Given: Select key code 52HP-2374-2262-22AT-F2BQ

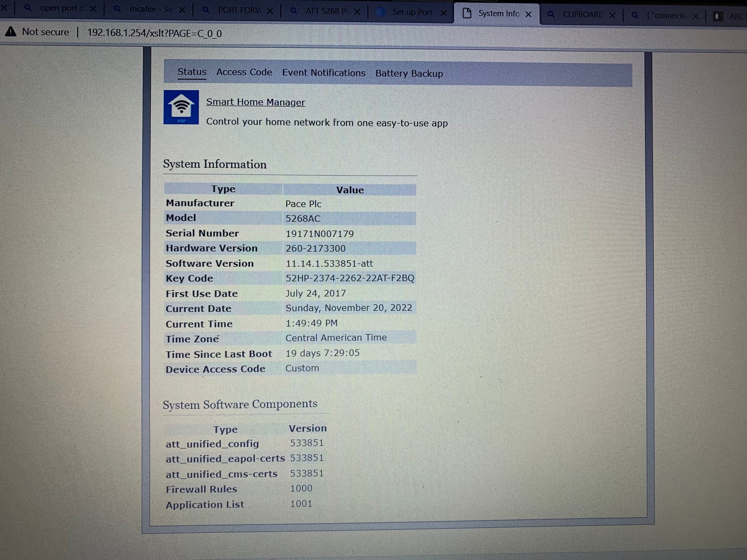Looking at the screenshot, I should (350, 278).
